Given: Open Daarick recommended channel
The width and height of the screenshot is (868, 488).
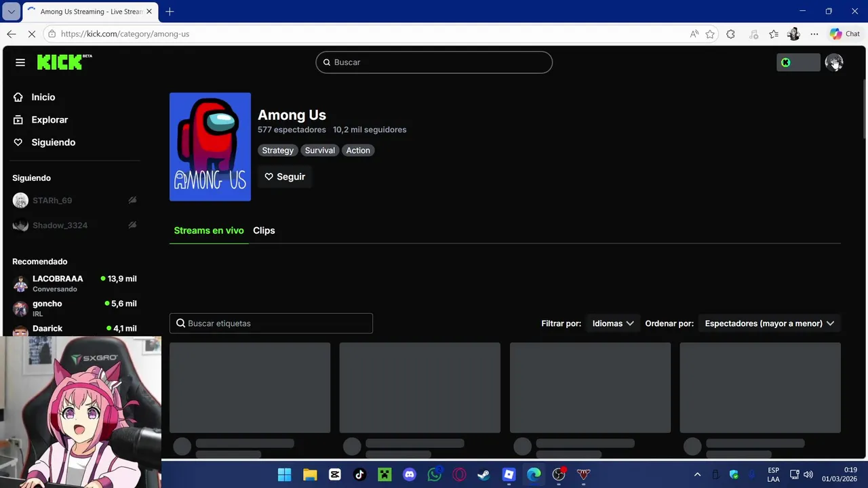Looking at the screenshot, I should [x=75, y=329].
